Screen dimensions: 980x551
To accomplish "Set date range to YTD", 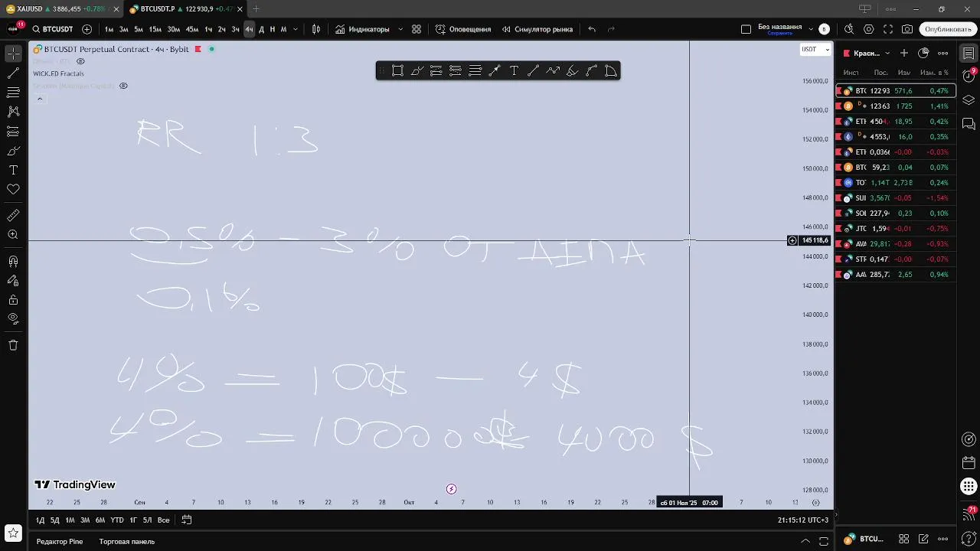I will click(x=116, y=520).
